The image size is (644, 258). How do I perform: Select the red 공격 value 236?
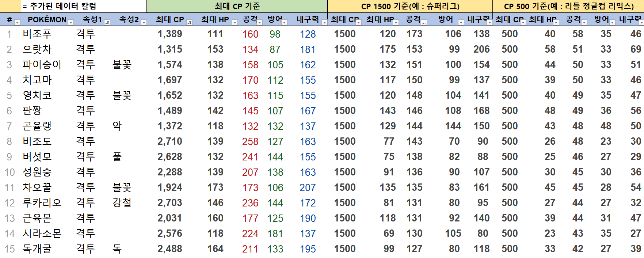250,203
